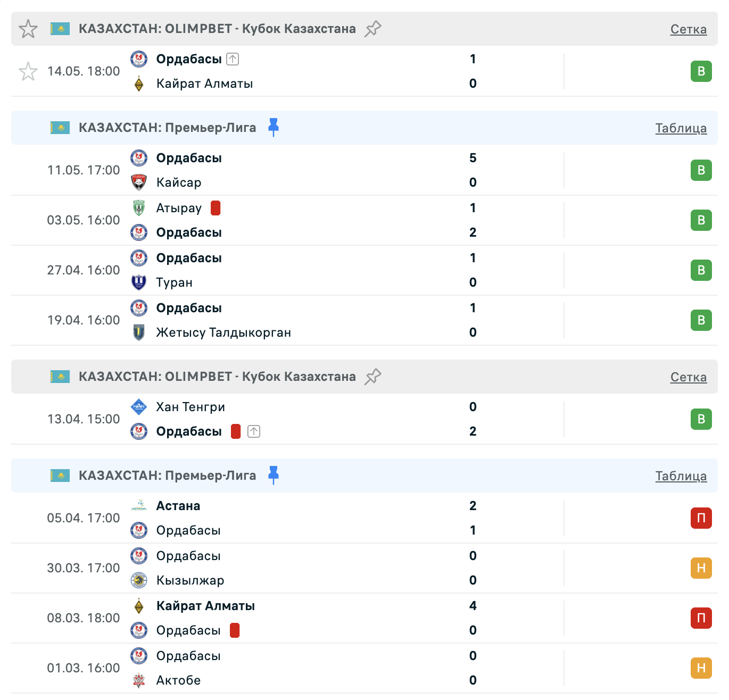The width and height of the screenshot is (729, 700).
Task: Click the red П badge for Астана match
Action: [701, 518]
